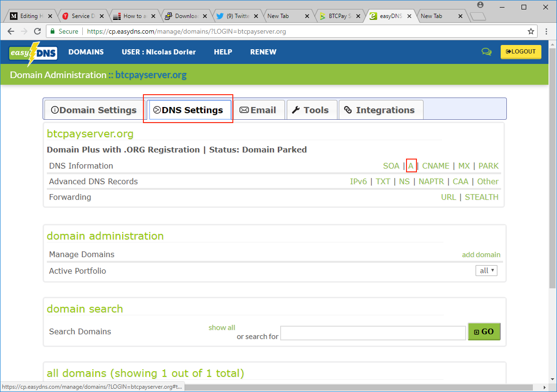This screenshot has height=392, width=557.
Task: Open TXT record settings
Action: (x=383, y=182)
